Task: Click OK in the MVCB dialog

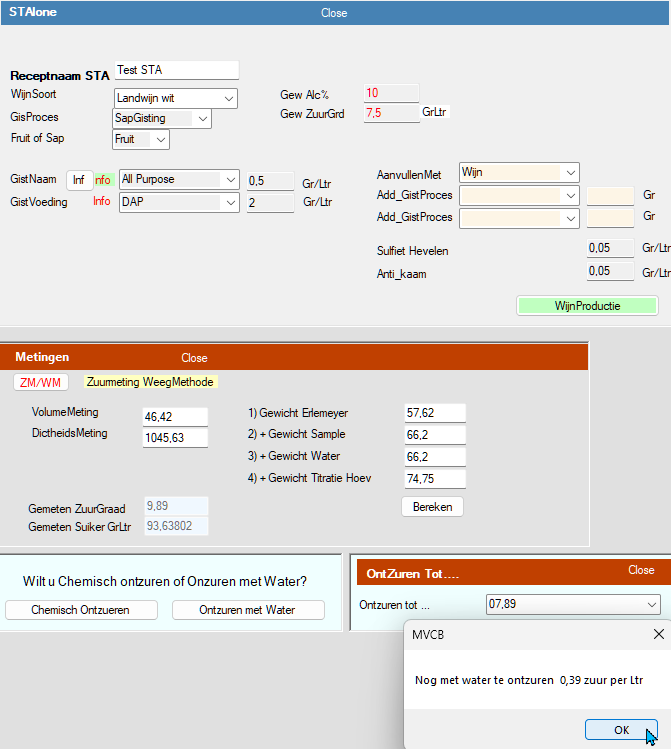Action: click(x=621, y=730)
